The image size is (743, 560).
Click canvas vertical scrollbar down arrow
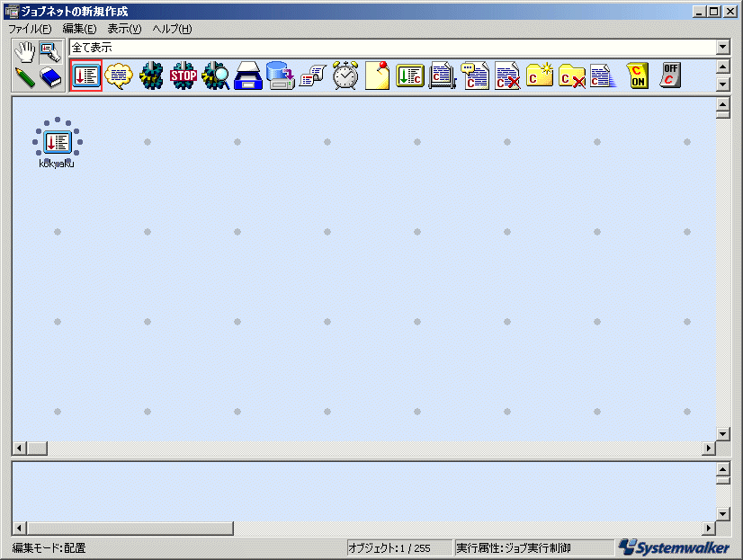(722, 434)
